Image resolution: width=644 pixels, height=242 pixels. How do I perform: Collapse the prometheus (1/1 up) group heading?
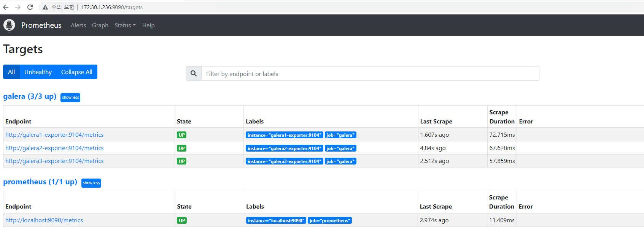tap(40, 182)
